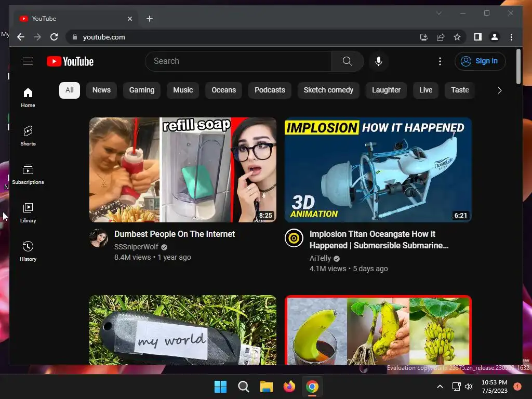Screen dimensions: 532x399
Task: Select the Gaming filter chip
Action: (x=142, y=90)
